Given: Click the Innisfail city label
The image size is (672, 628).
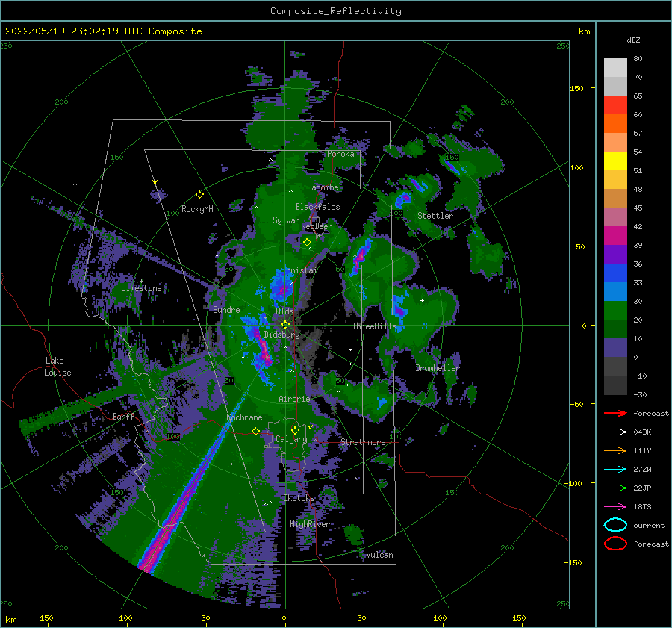Looking at the screenshot, I should (x=302, y=270).
